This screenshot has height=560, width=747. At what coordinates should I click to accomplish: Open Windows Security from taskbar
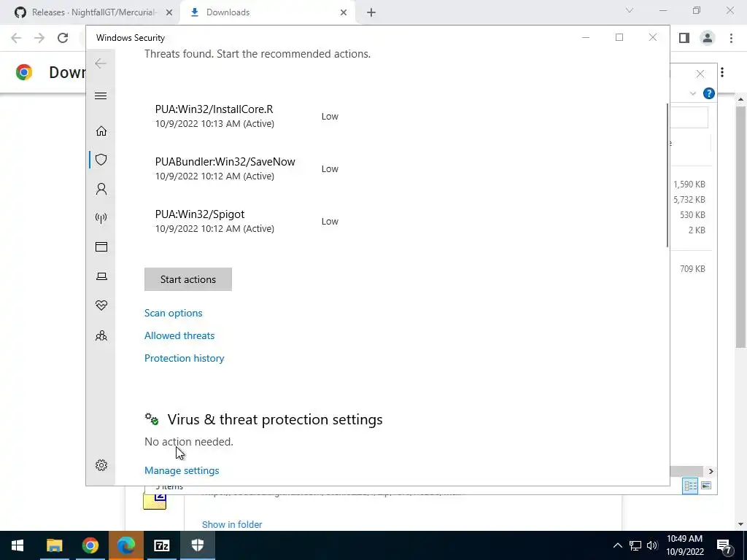point(197,545)
